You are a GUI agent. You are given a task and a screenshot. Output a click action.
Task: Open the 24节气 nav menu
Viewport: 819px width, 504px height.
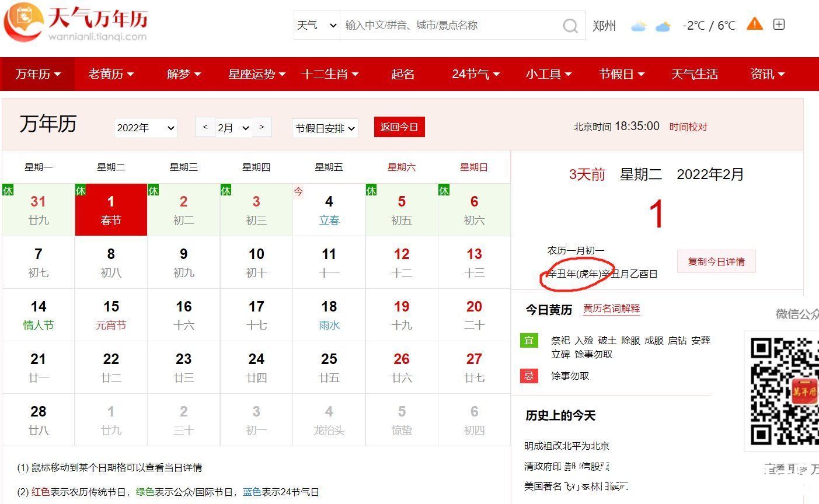click(x=476, y=74)
